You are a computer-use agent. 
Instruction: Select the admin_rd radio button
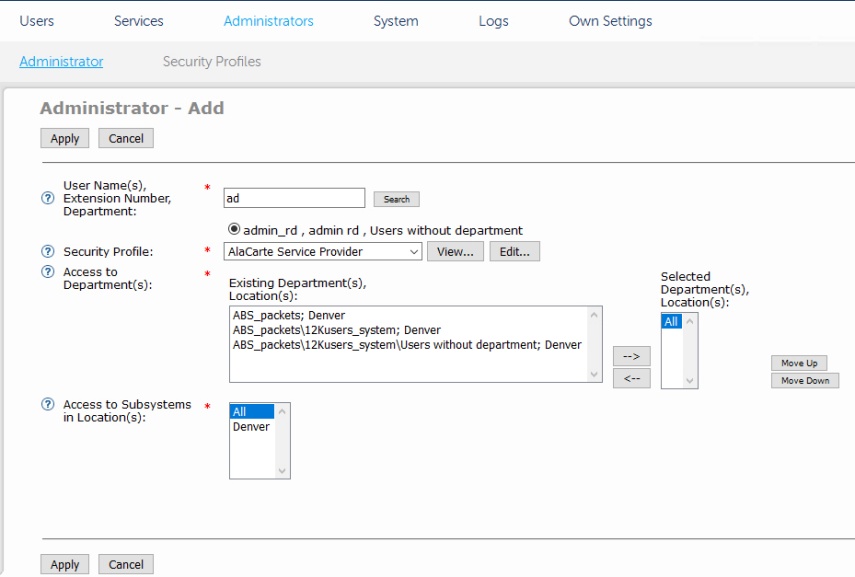(235, 229)
